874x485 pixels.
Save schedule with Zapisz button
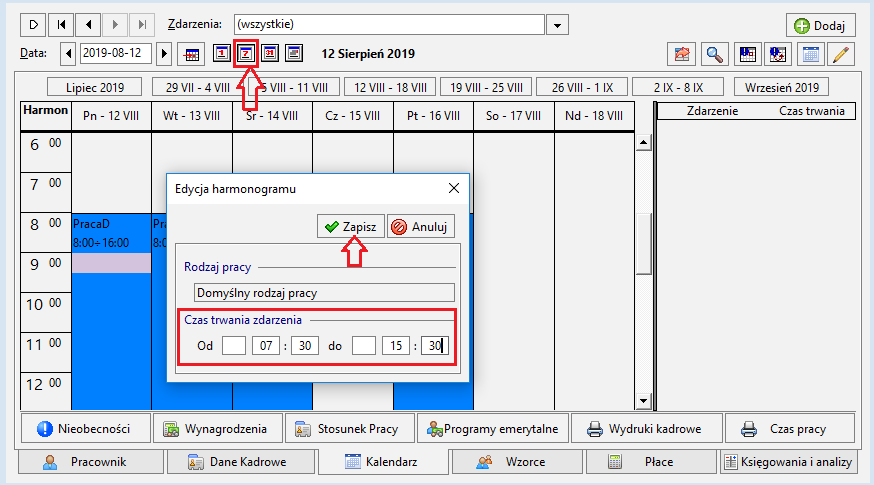(351, 226)
